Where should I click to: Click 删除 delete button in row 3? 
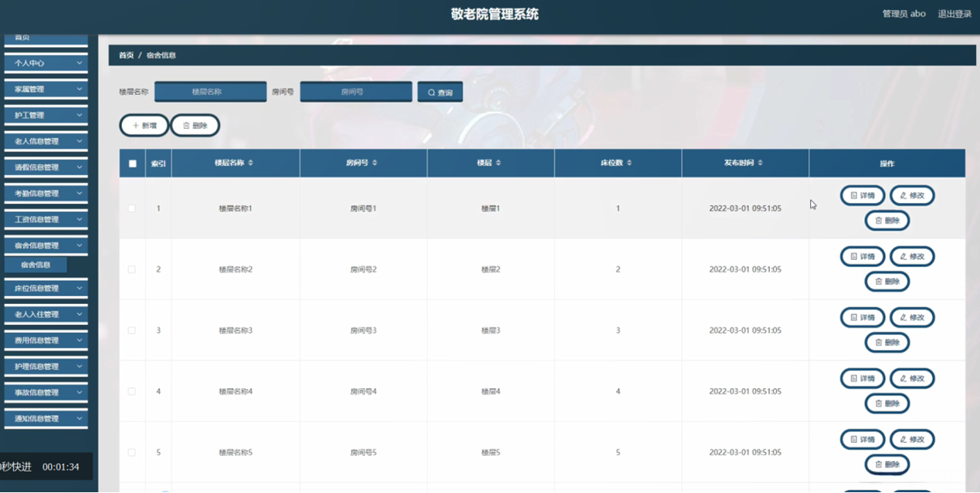[887, 343]
